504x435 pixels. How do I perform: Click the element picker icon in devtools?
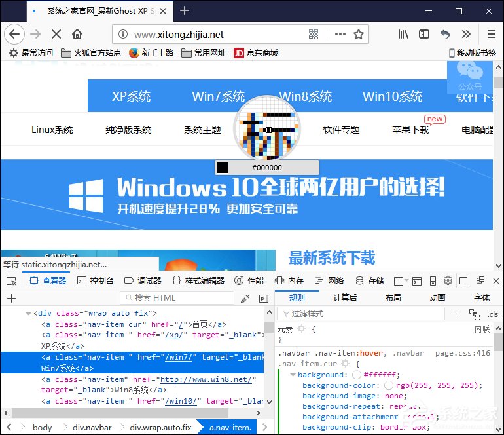pos(11,280)
